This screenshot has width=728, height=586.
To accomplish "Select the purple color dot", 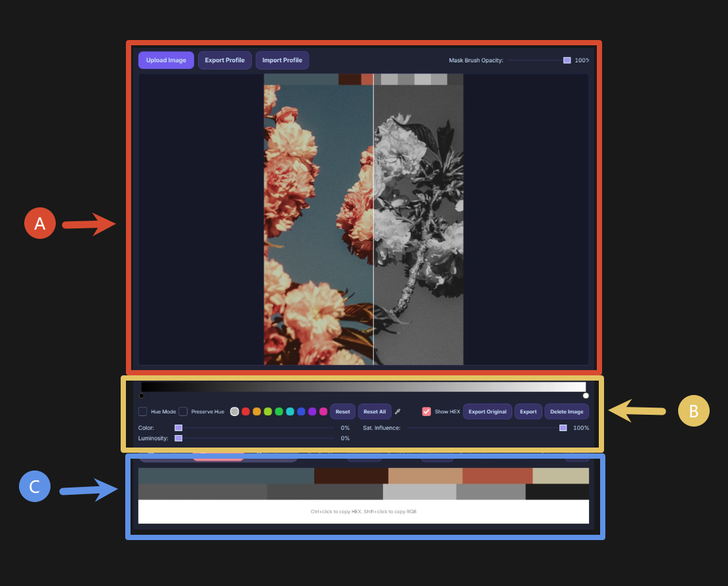I will pos(312,411).
